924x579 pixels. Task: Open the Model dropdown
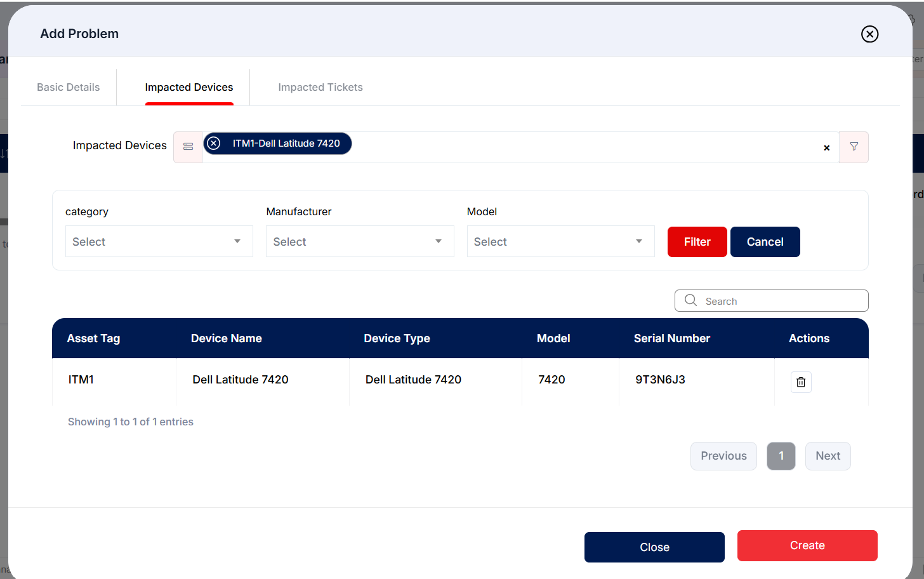pos(560,241)
